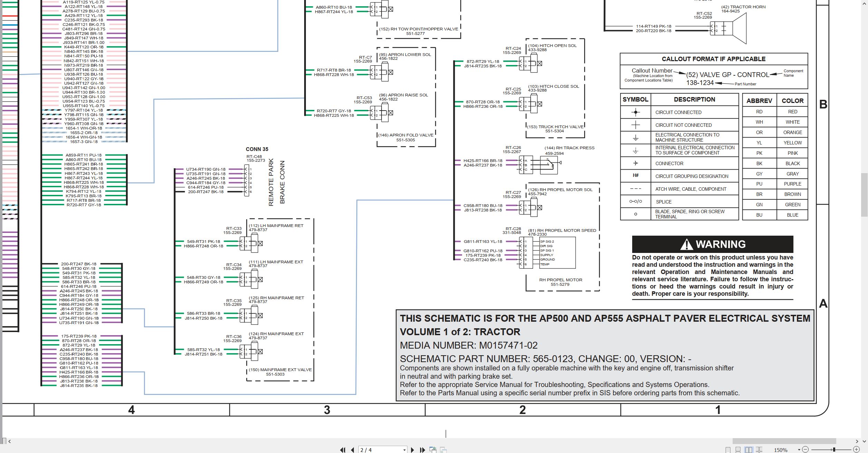
Task: Click the (124) RH MAINFRAME EXT label
Action: pyautogui.click(x=276, y=334)
